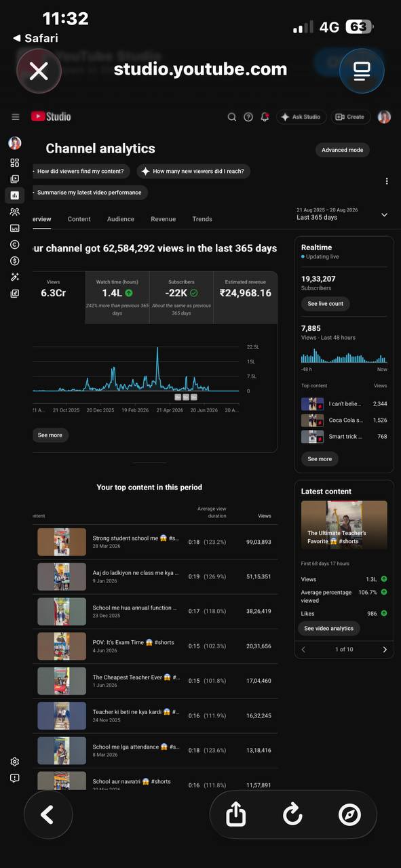Open the hamburger navigation menu
The height and width of the screenshot is (868, 401).
point(16,117)
